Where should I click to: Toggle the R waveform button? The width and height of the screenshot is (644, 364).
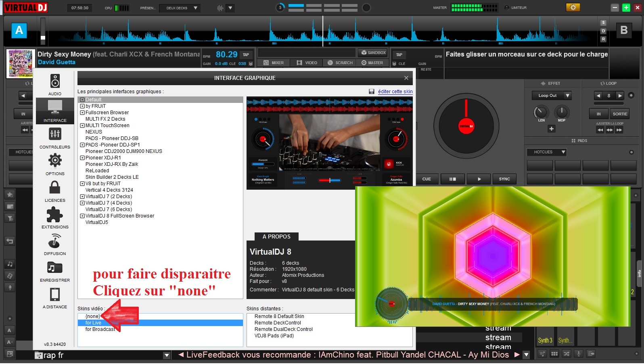pyautogui.click(x=603, y=39)
